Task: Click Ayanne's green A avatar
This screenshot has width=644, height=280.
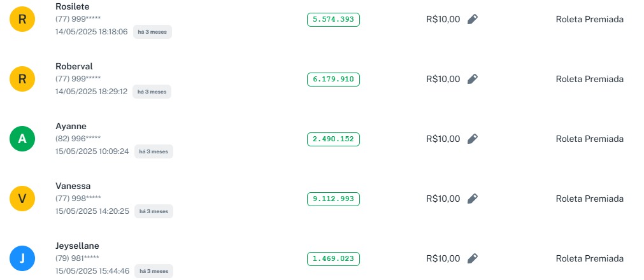Action: [x=22, y=139]
